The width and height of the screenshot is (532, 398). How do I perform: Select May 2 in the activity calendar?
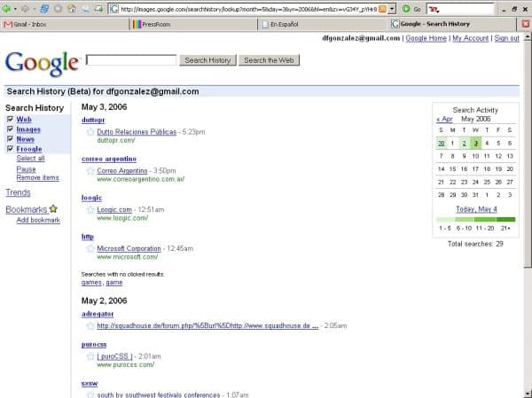(x=464, y=144)
